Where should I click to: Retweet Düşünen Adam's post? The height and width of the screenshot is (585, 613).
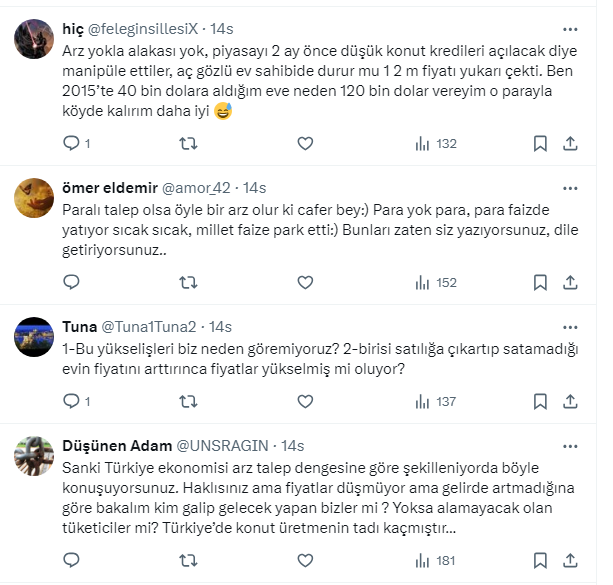click(187, 561)
